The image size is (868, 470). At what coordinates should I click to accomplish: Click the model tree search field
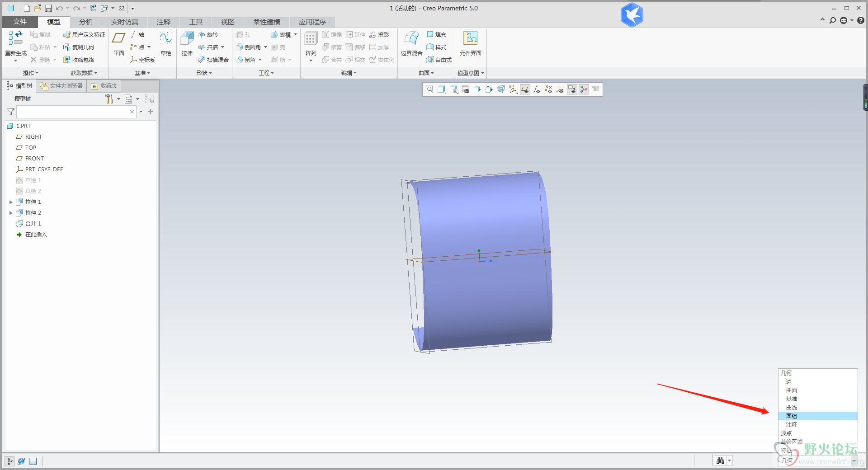(x=76, y=112)
